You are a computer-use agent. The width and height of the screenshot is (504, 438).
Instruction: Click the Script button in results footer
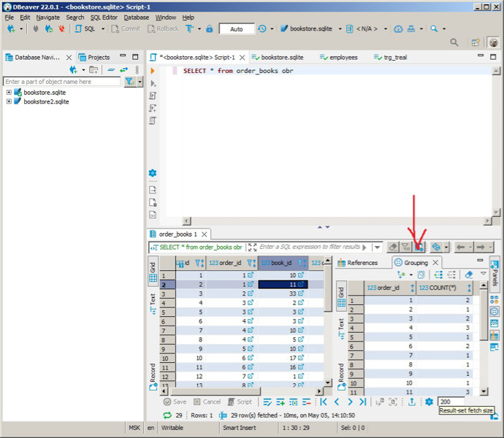240,401
